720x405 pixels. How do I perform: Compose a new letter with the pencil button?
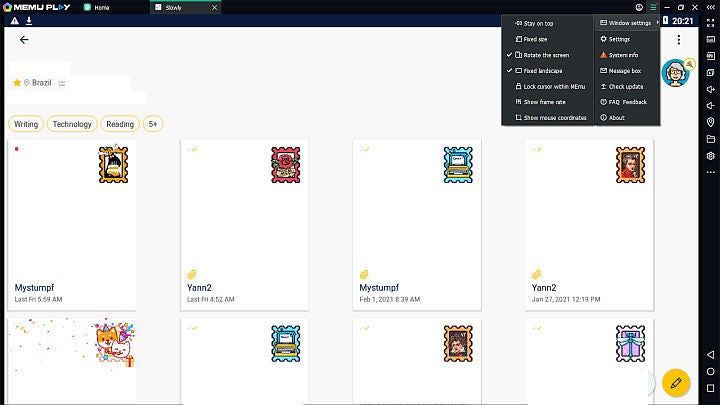coord(676,382)
